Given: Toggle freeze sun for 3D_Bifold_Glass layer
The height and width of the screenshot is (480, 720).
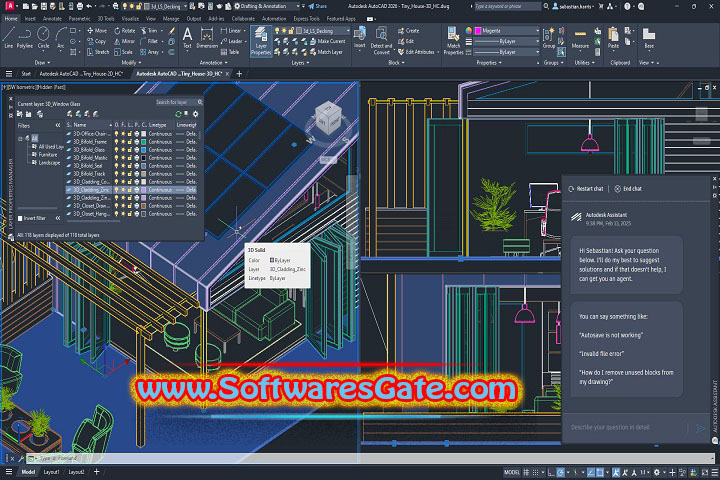Looking at the screenshot, I should tap(123, 150).
